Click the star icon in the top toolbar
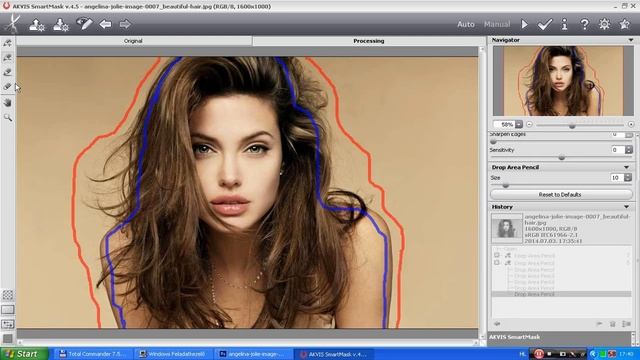 click(624, 24)
